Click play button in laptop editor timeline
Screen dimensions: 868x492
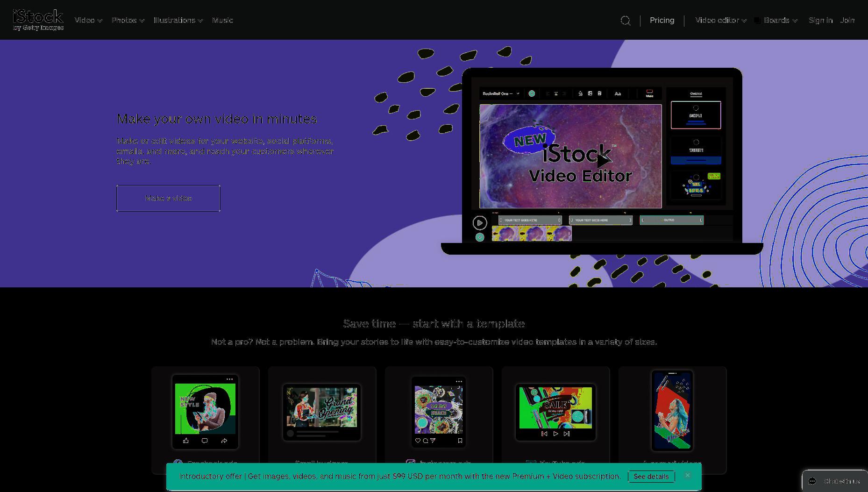pyautogui.click(x=479, y=223)
